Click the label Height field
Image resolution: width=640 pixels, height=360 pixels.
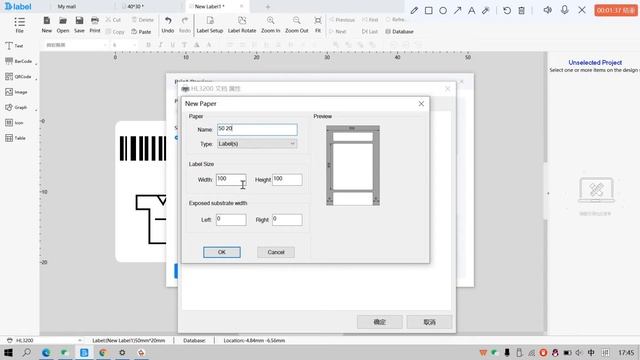[287, 180]
